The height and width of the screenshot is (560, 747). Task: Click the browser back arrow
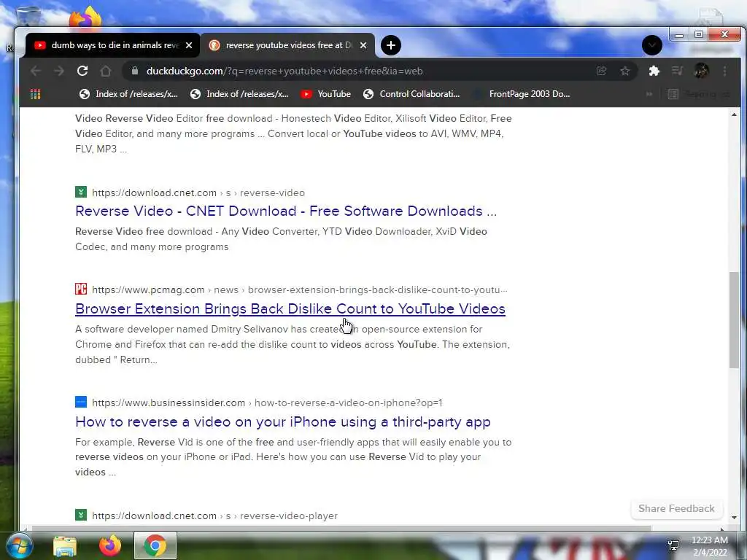pyautogui.click(x=36, y=71)
